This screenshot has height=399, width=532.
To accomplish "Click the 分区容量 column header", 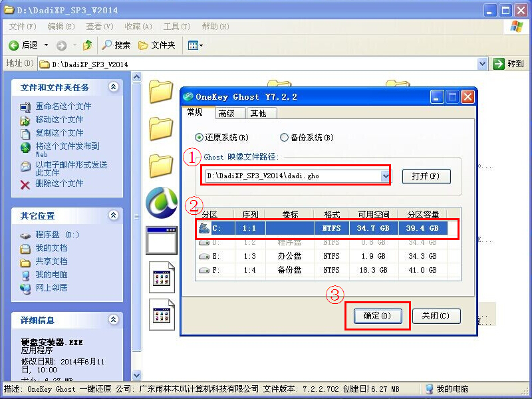I will click(423, 214).
